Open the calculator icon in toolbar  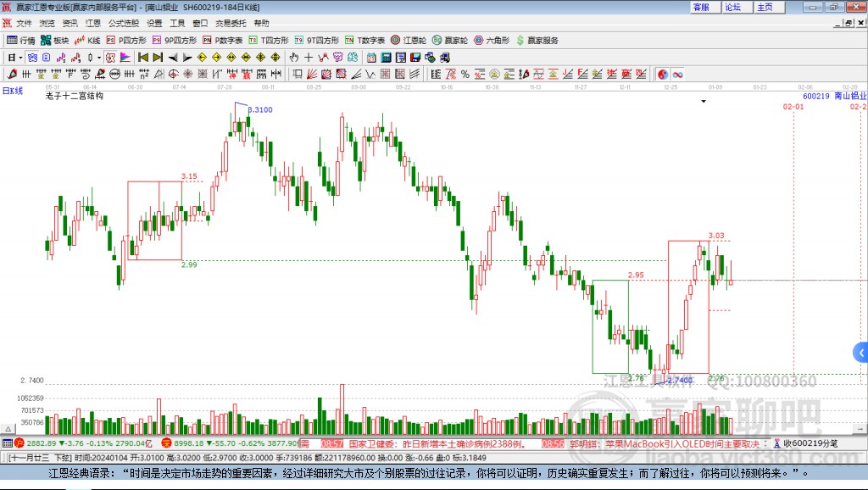(386, 58)
